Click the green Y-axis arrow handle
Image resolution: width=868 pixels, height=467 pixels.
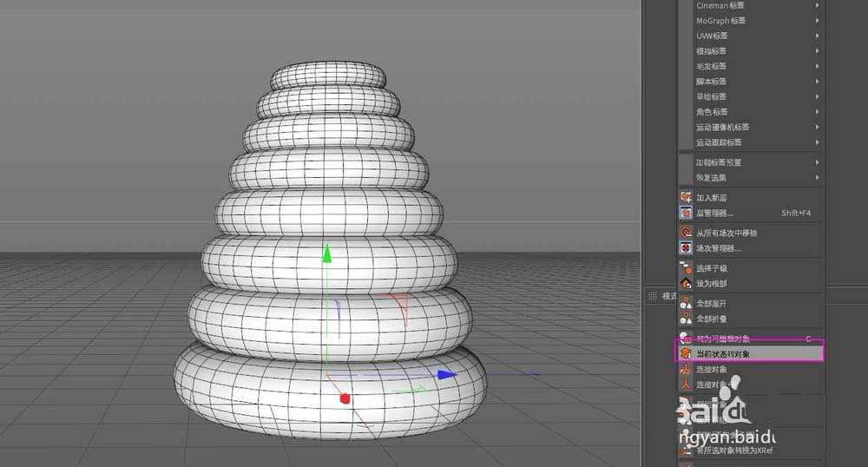coord(327,253)
